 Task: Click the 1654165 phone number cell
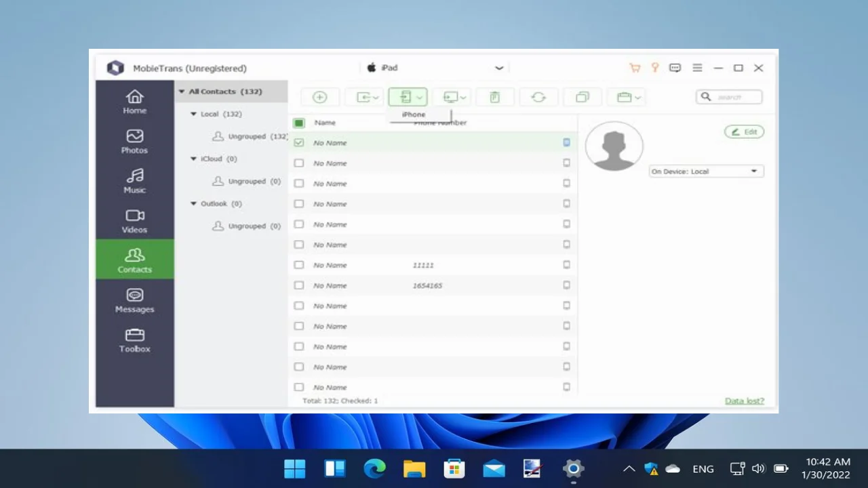point(427,285)
